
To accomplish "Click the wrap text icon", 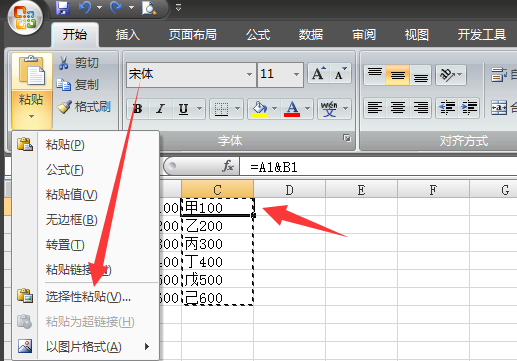I will coord(499,75).
